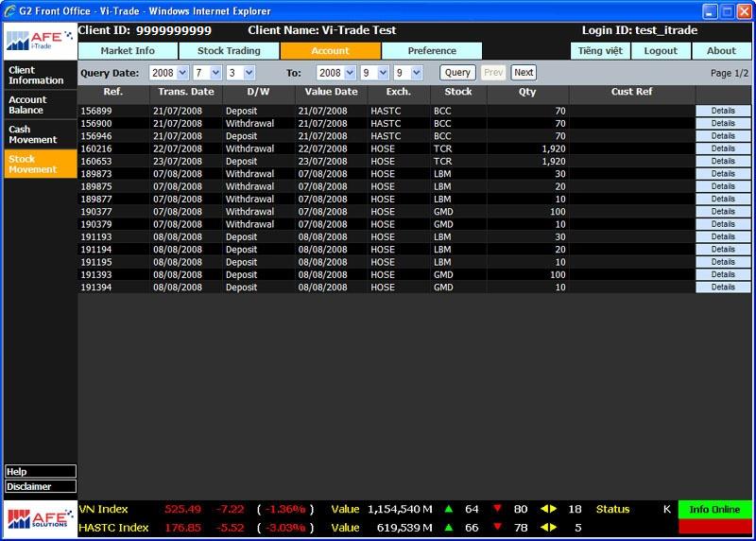Screen dimensions: 756x541
Task: Click the Internet Explorer title bar icon
Action: pos(10,10)
